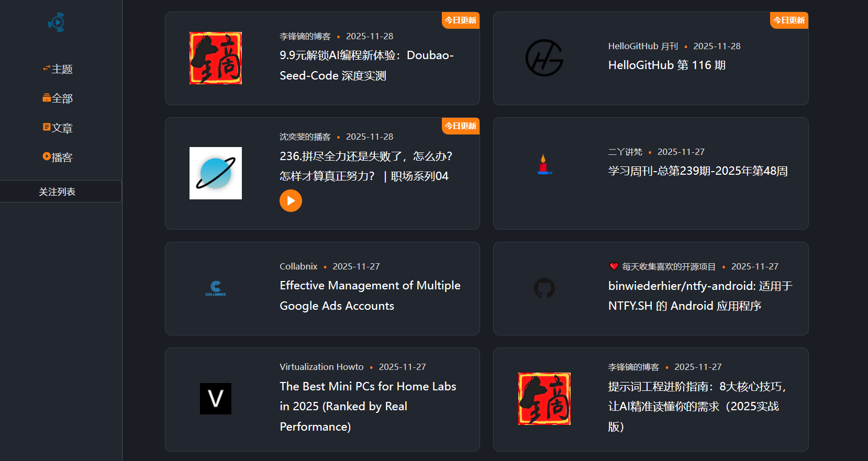The image size is (868, 461).
Task: Open The Best Mini PCs article
Action: point(368,406)
